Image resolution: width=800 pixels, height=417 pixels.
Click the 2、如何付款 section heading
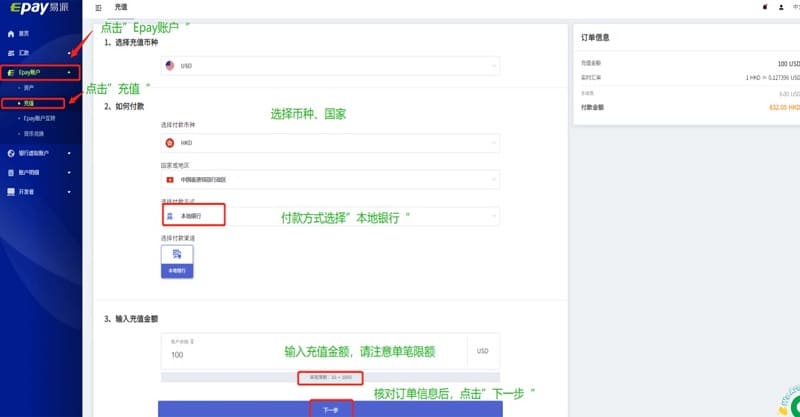124,107
